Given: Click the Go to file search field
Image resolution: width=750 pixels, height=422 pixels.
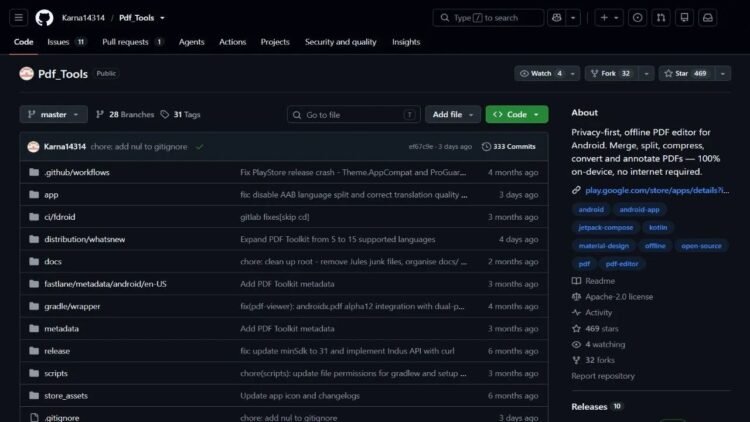Looking at the screenshot, I should tap(353, 115).
